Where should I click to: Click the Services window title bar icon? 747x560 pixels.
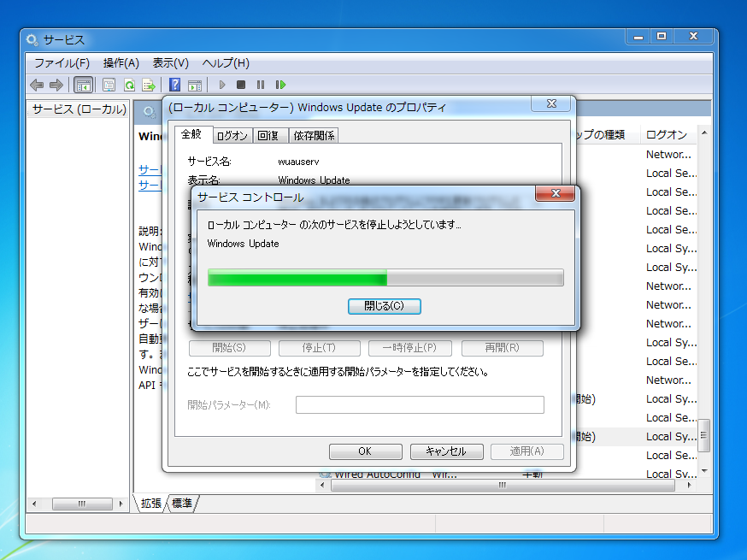(x=32, y=39)
